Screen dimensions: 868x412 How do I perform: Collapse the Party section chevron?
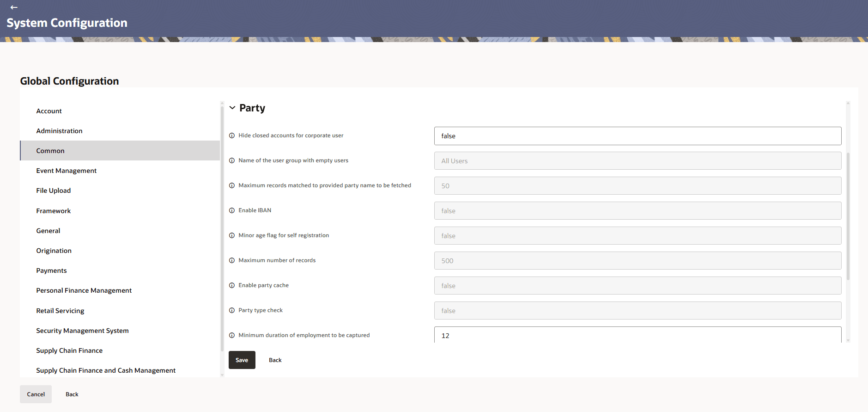[232, 108]
